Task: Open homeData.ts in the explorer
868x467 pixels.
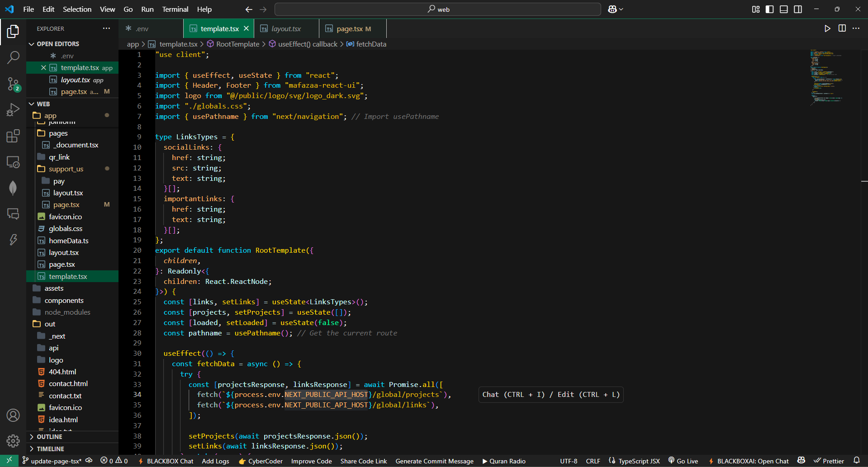Action: pyautogui.click(x=68, y=241)
